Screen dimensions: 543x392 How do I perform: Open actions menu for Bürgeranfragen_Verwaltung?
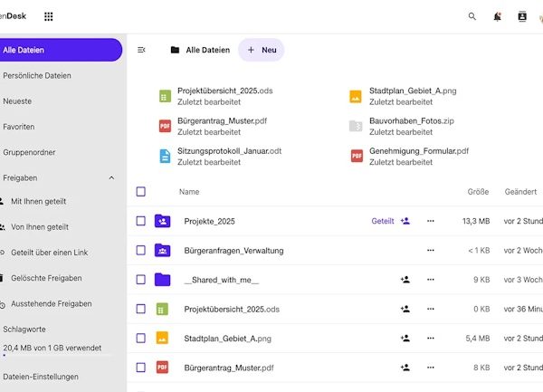click(x=431, y=251)
